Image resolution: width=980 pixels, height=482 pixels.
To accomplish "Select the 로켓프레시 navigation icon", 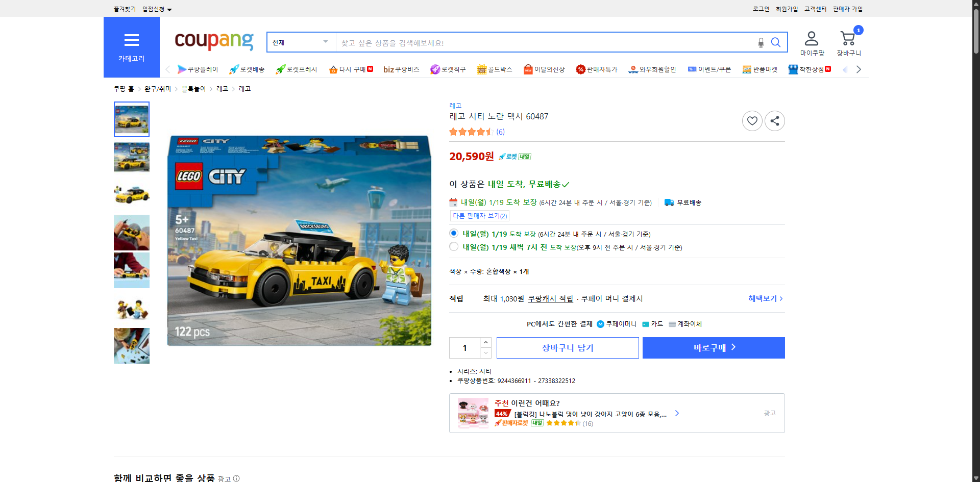I will [x=296, y=69].
